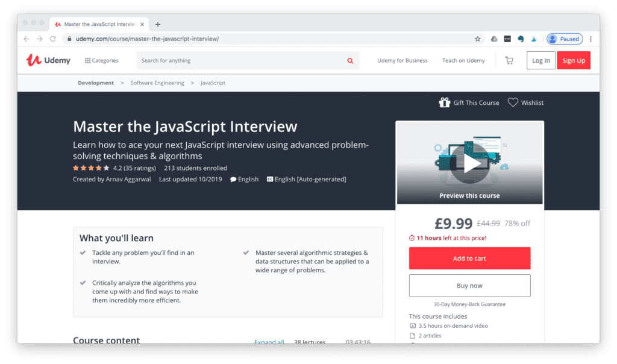Click the closed captions CC icon
617x364 pixels.
pos(270,179)
